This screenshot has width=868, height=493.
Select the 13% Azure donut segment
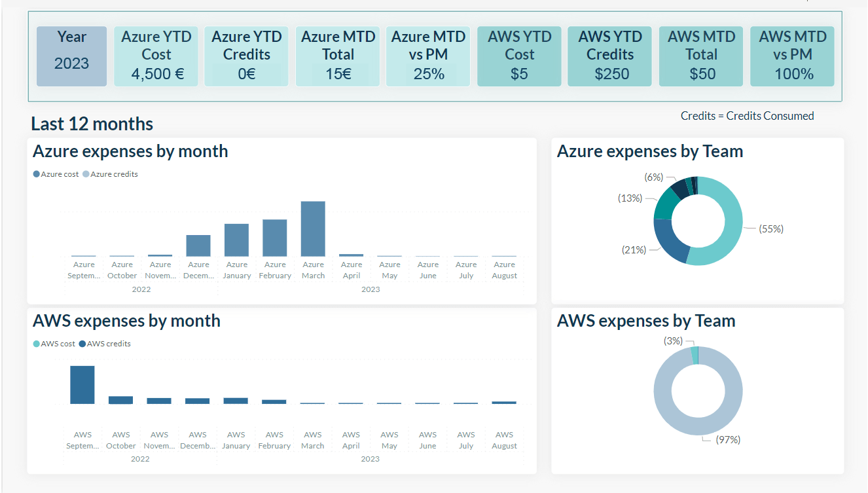[x=665, y=204]
